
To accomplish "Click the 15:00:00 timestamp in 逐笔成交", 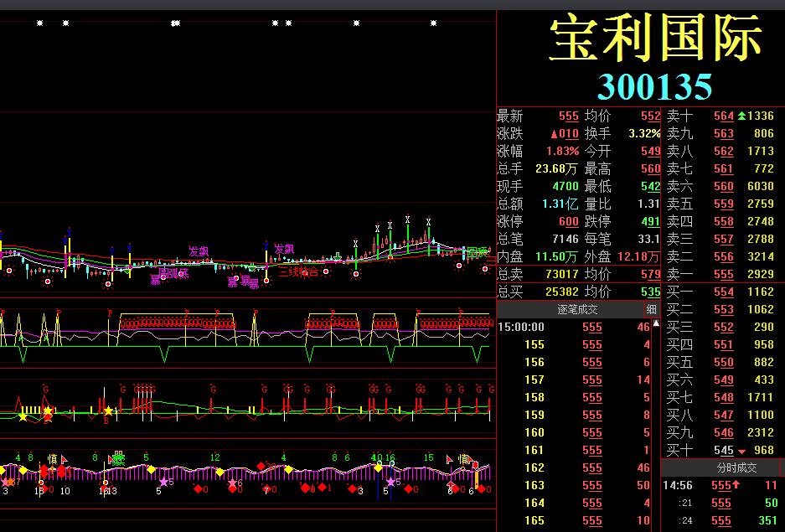I will click(521, 328).
